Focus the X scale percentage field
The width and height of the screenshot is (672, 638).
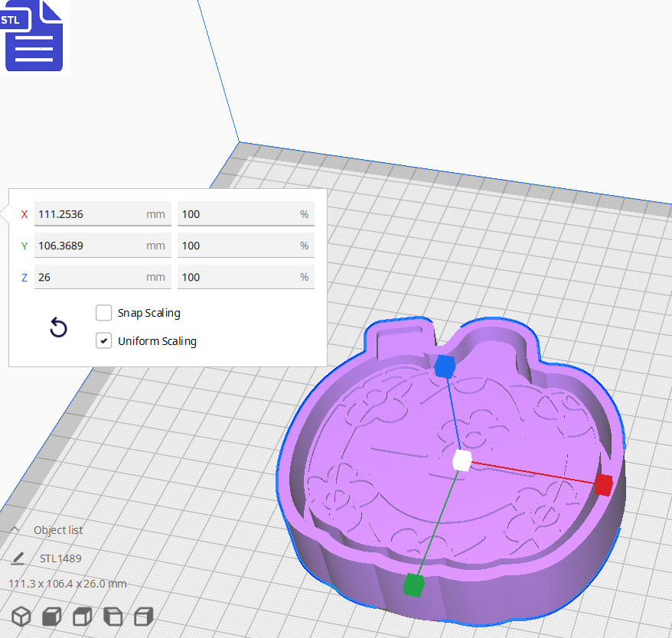tap(237, 214)
